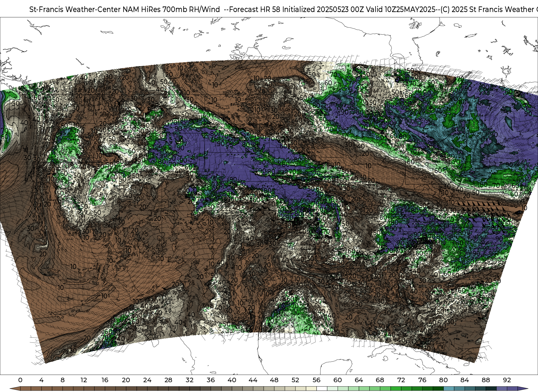Click the '700mb RH/Wind' text in title
Viewport: 538px width, 392px height.
tap(191, 10)
